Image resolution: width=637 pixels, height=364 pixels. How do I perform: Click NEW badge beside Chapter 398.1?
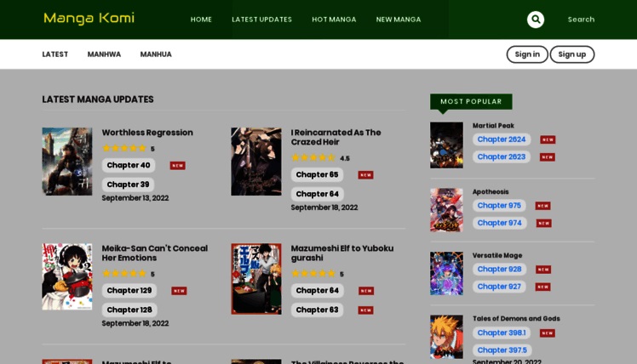tap(548, 333)
